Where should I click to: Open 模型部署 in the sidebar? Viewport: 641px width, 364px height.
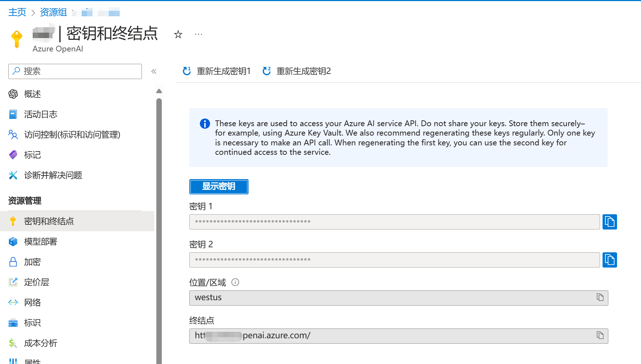click(x=77, y=241)
